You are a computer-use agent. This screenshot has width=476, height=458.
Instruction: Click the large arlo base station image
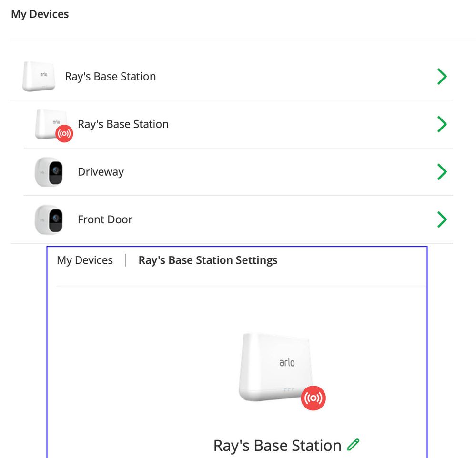click(x=276, y=367)
